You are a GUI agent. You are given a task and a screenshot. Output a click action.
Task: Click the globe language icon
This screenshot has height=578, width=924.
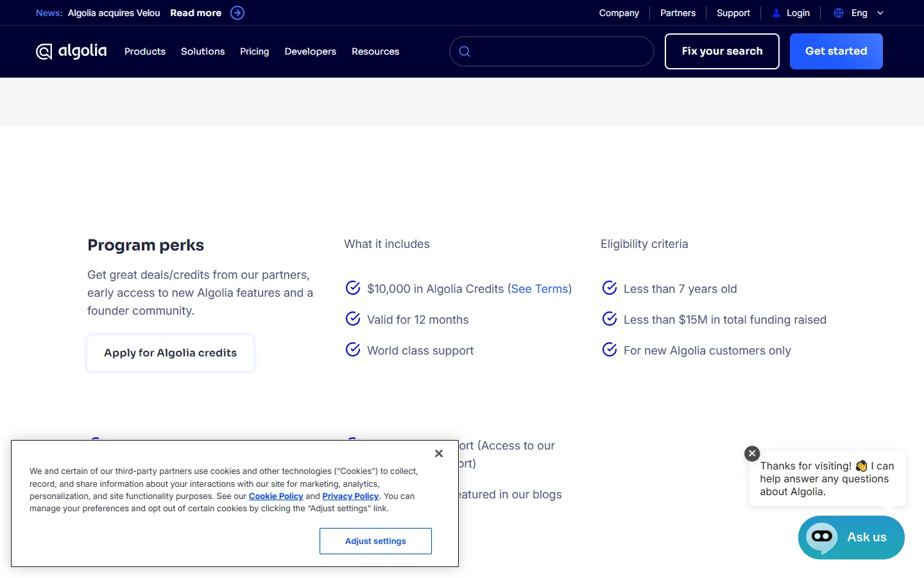pyautogui.click(x=839, y=13)
